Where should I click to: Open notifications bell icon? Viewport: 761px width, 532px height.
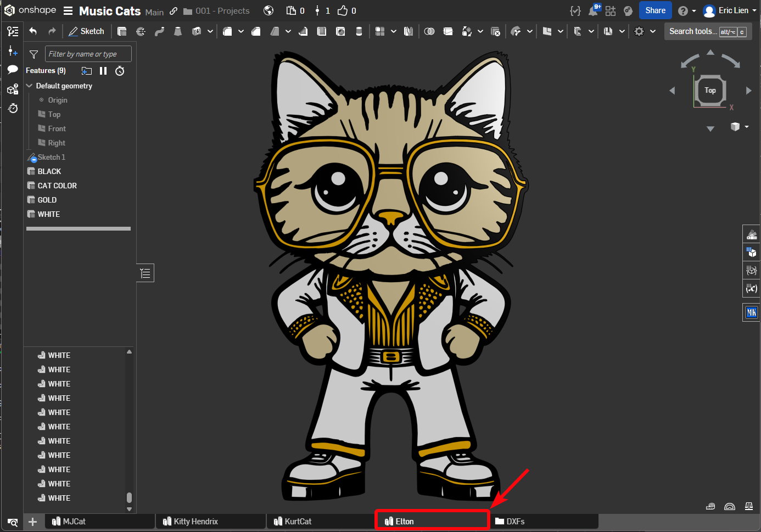[x=594, y=10]
